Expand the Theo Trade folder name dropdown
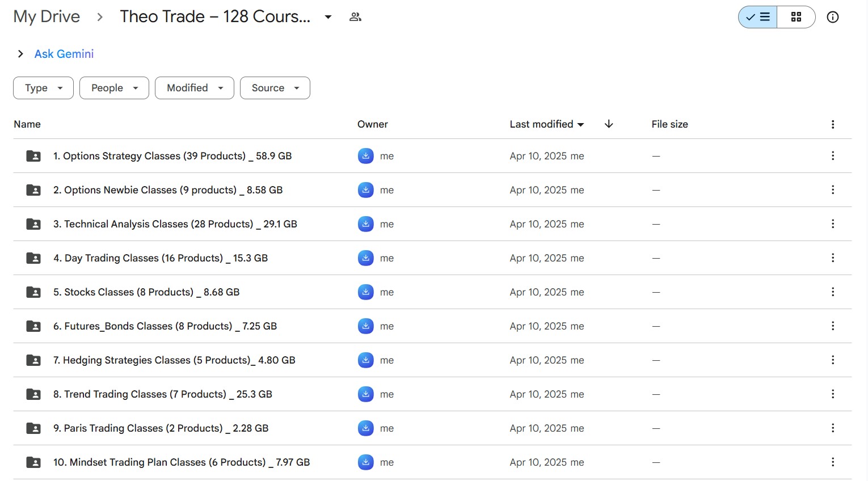The image size is (868, 481). pyautogui.click(x=328, y=17)
